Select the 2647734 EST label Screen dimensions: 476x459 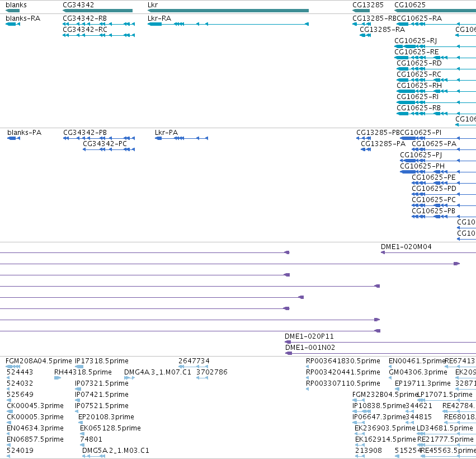click(194, 361)
